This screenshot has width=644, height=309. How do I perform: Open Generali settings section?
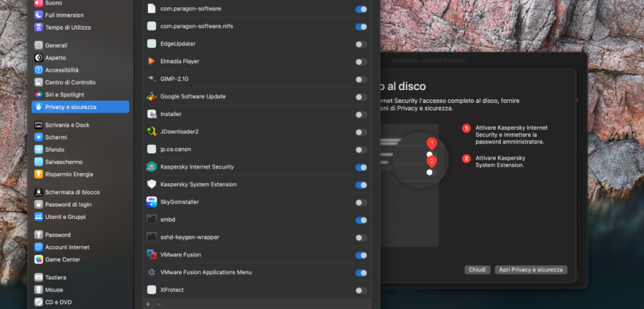80,46
